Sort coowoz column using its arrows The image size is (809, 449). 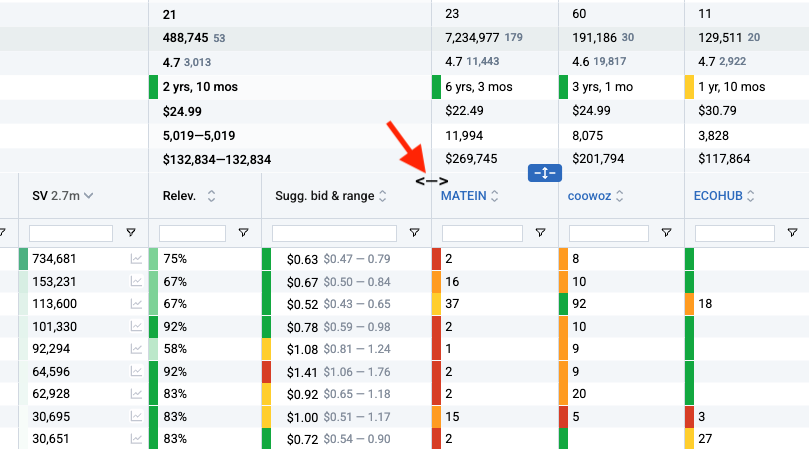pos(620,196)
